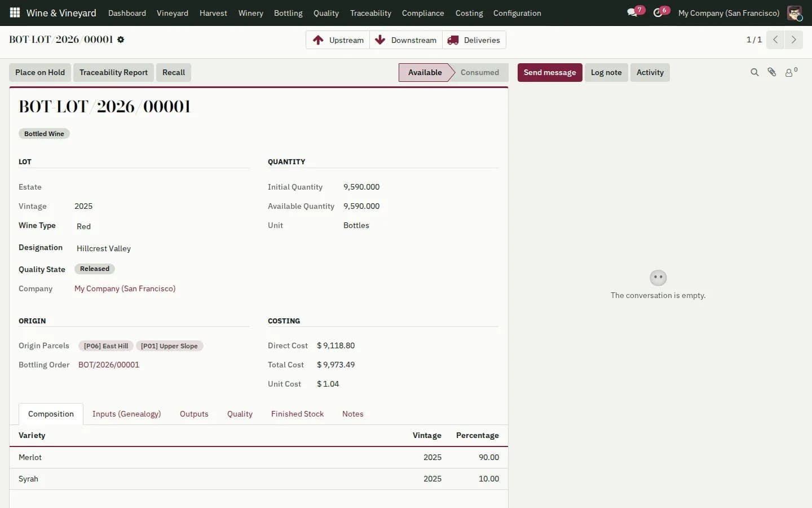This screenshot has width=812, height=508.
Task: Open the Harvest menu
Action: 213,13
